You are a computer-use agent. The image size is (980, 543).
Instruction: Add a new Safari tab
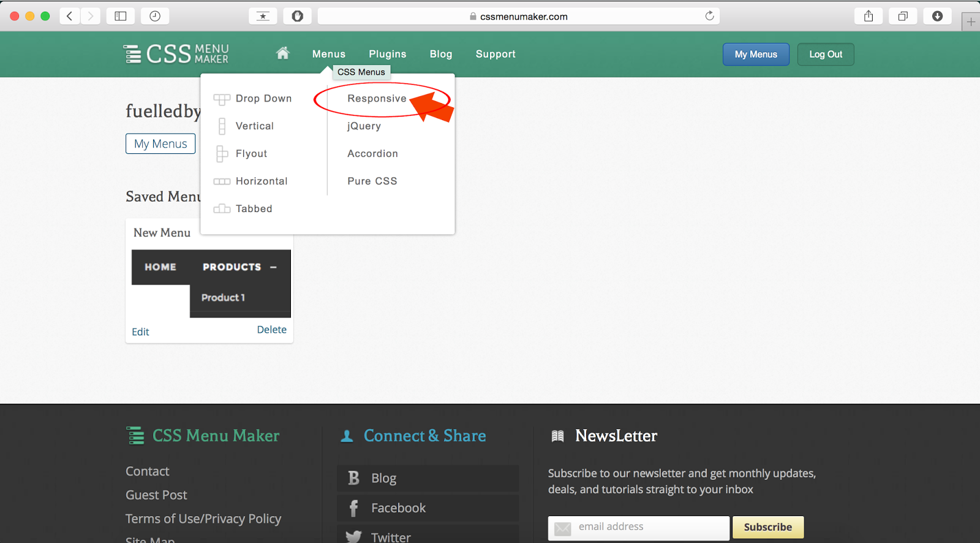point(971,22)
